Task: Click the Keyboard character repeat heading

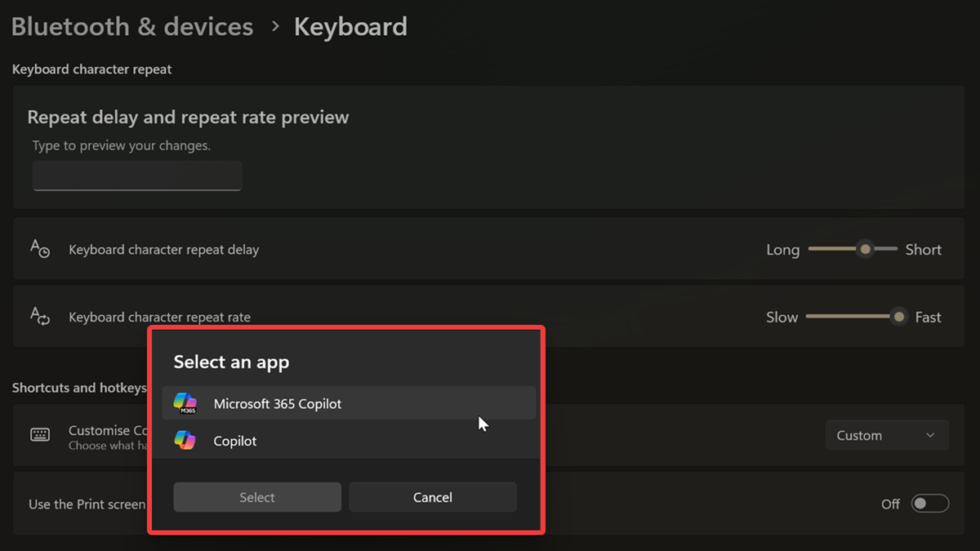Action: (x=91, y=69)
